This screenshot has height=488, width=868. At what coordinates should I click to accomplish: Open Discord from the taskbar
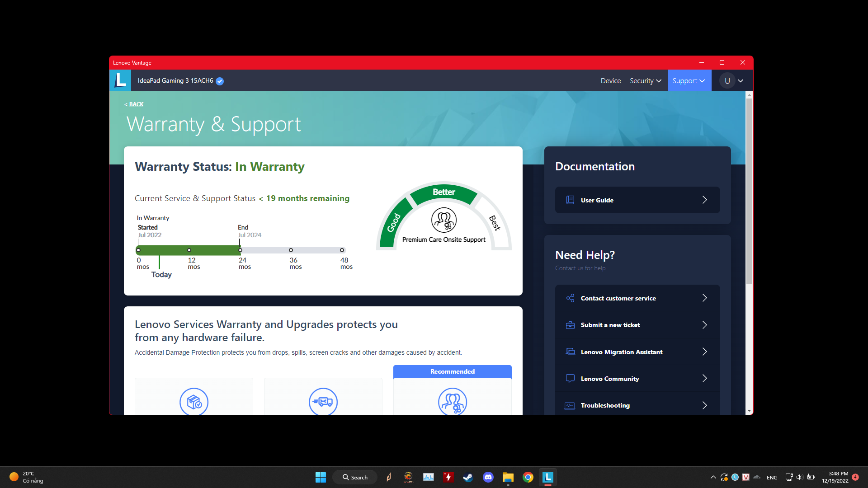click(x=488, y=477)
